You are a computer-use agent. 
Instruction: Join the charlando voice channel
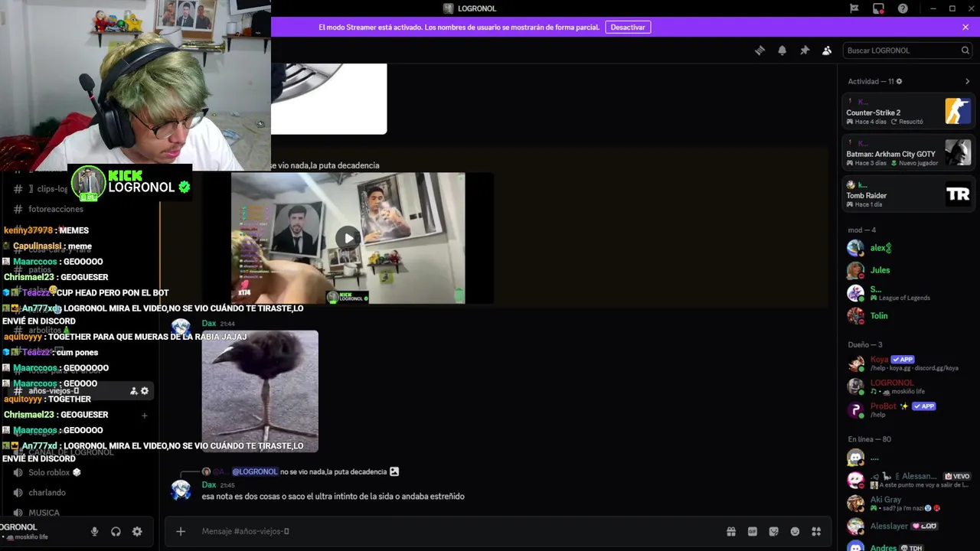[x=47, y=493]
